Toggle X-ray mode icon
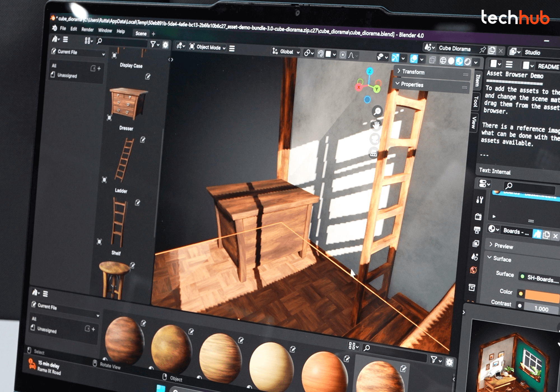 coord(432,60)
